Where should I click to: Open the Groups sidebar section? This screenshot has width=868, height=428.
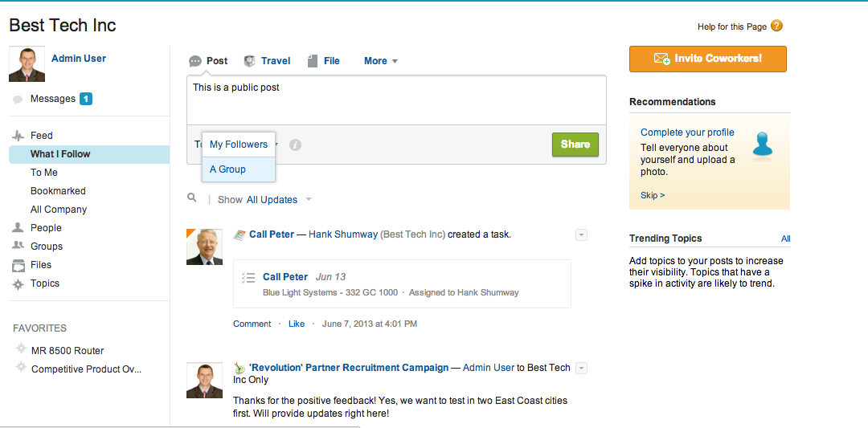(x=47, y=247)
